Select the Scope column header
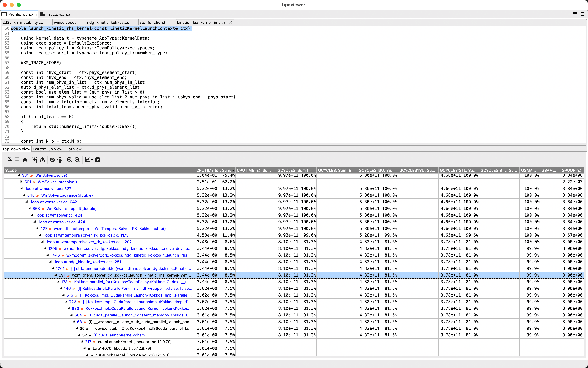Screen dimensions: 588x368 (99, 170)
